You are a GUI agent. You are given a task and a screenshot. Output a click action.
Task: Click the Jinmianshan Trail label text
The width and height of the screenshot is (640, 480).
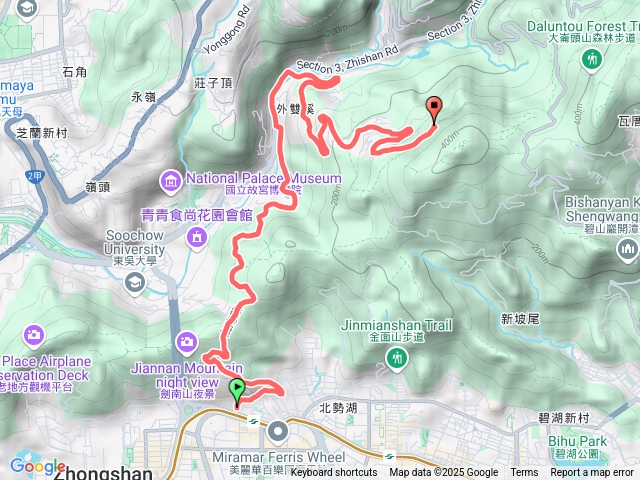pos(397,325)
